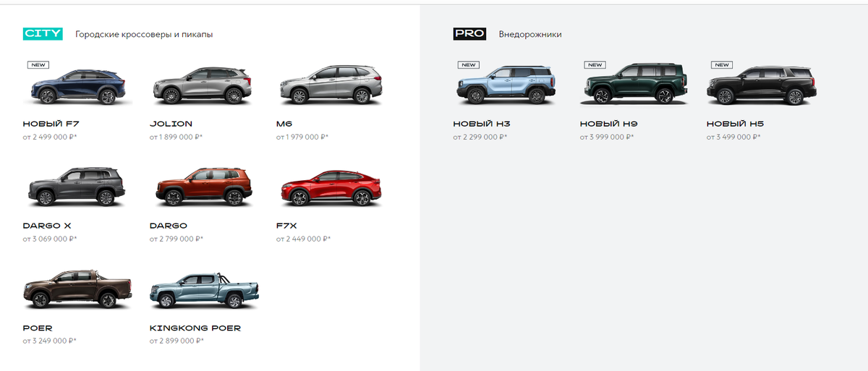Click the price от 2 449 000 ₽

[x=303, y=239]
